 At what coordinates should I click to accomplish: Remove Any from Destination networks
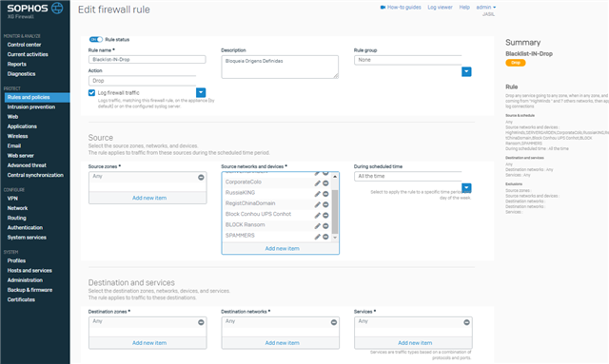click(334, 322)
